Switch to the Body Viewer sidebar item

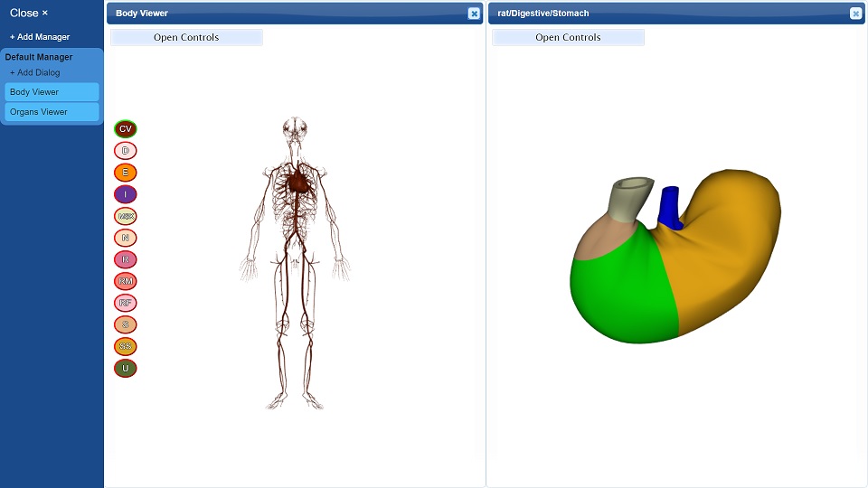point(52,92)
